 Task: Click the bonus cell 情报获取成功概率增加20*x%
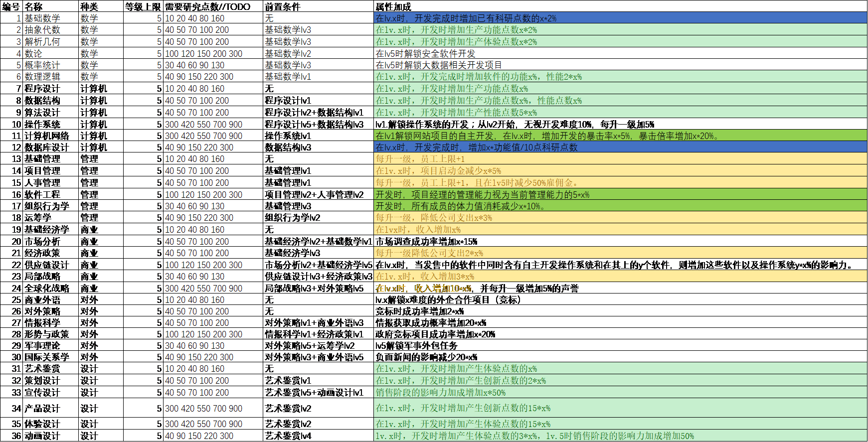(x=620, y=322)
